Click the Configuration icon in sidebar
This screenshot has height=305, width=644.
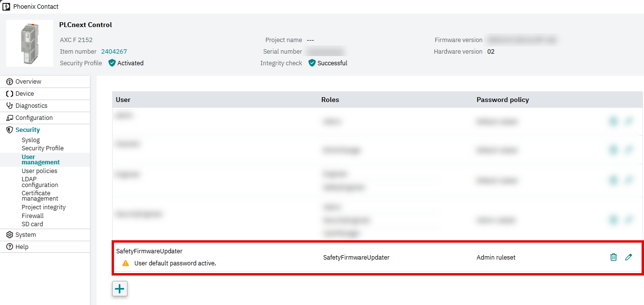click(10, 118)
